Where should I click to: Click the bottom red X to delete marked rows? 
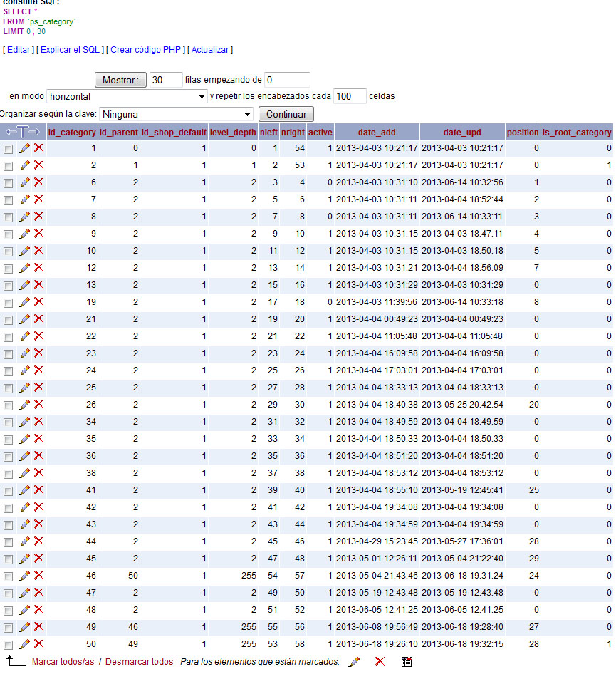click(380, 662)
